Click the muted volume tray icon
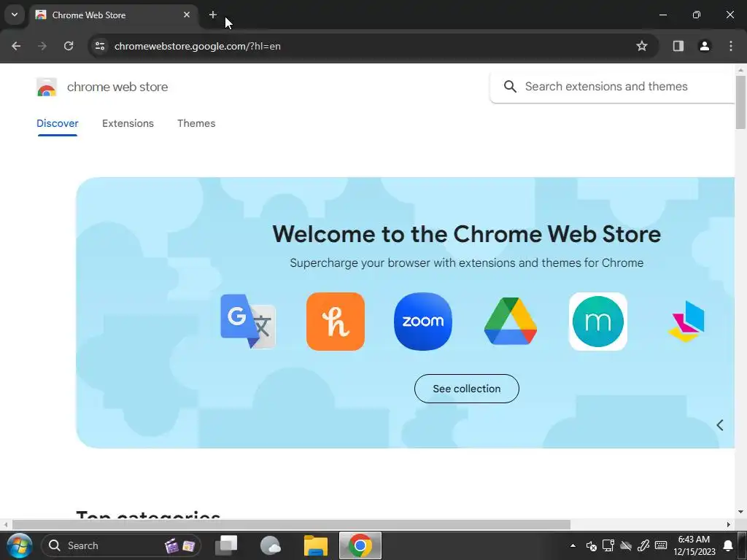Viewport: 747px width, 560px height. tap(591, 545)
